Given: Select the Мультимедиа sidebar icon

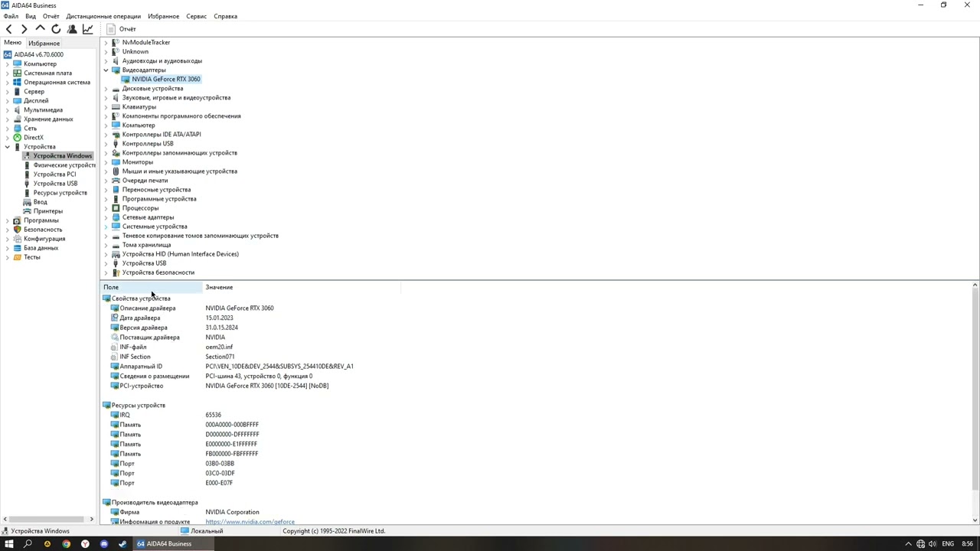Looking at the screenshot, I should (x=17, y=109).
